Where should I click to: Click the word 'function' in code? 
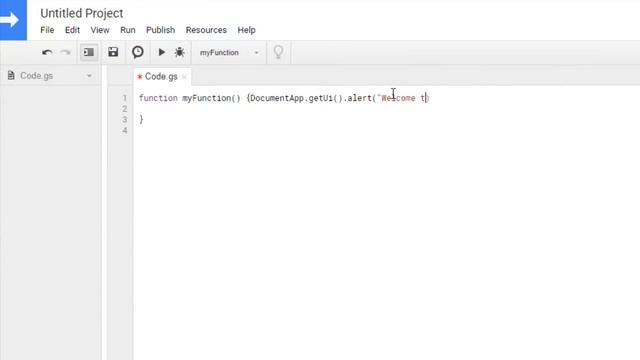tap(158, 98)
